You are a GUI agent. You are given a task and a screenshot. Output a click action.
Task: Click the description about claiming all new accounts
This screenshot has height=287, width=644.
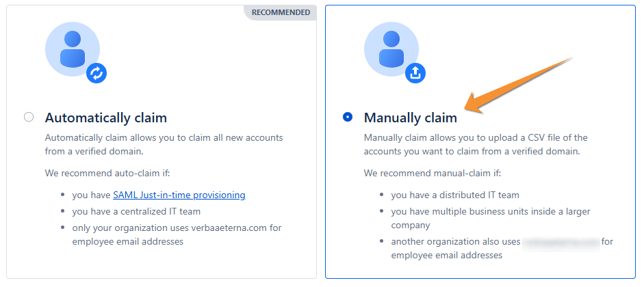click(x=164, y=144)
